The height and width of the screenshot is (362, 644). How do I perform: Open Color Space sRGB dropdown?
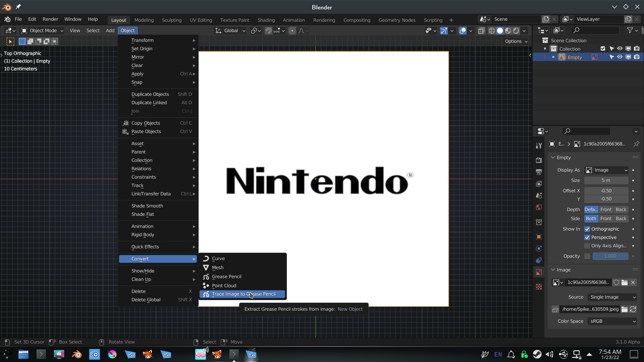point(612,321)
